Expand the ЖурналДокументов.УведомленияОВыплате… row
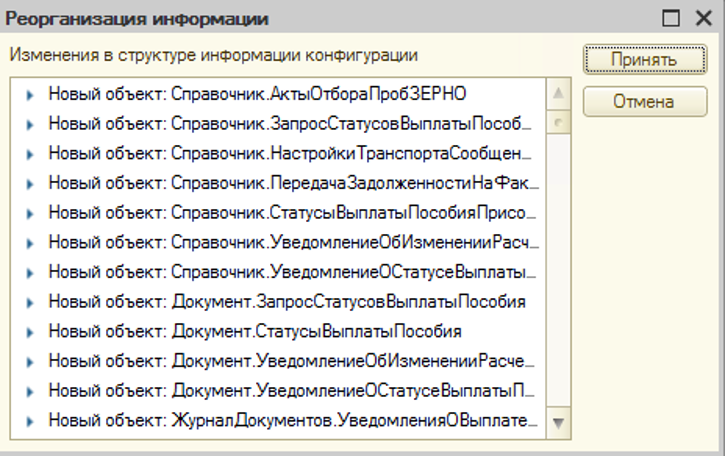 pyautogui.click(x=30, y=421)
